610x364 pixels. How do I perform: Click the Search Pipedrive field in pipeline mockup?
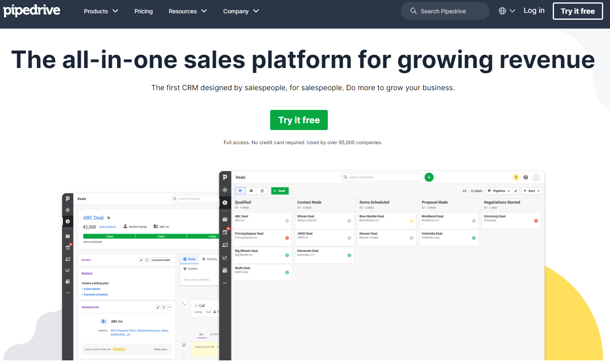click(382, 177)
